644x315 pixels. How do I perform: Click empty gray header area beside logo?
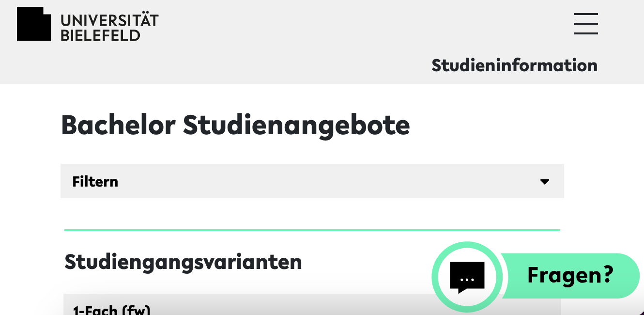(x=339, y=29)
